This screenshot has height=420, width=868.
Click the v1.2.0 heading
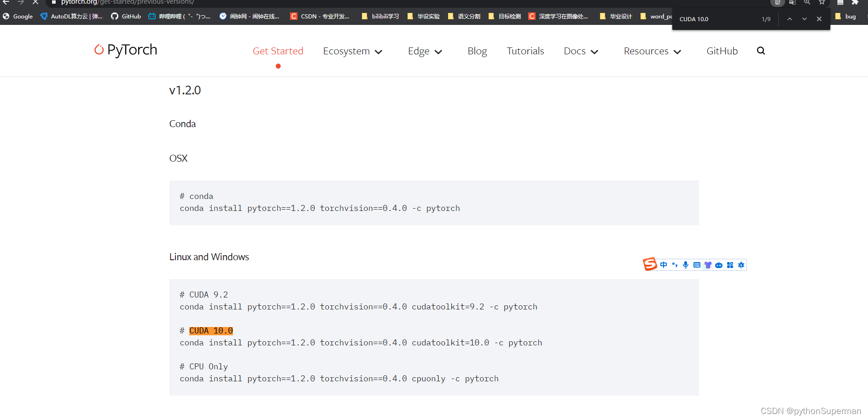click(x=185, y=90)
